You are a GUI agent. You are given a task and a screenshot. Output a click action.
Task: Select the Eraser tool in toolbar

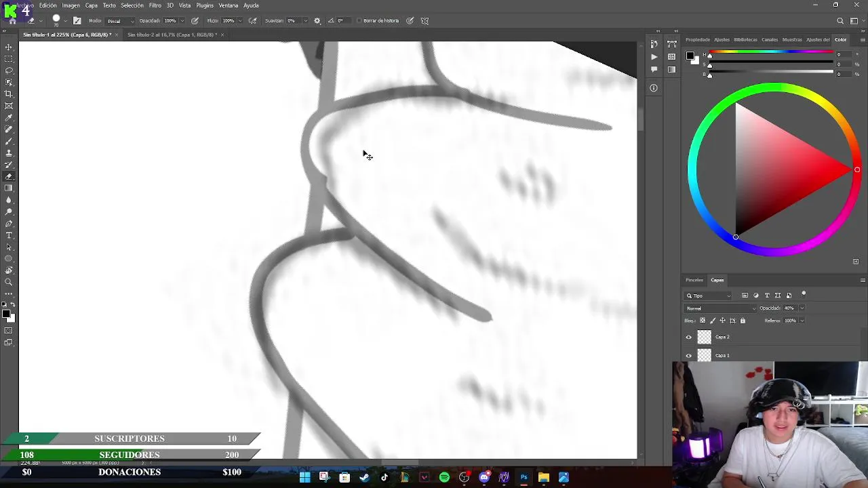9,176
